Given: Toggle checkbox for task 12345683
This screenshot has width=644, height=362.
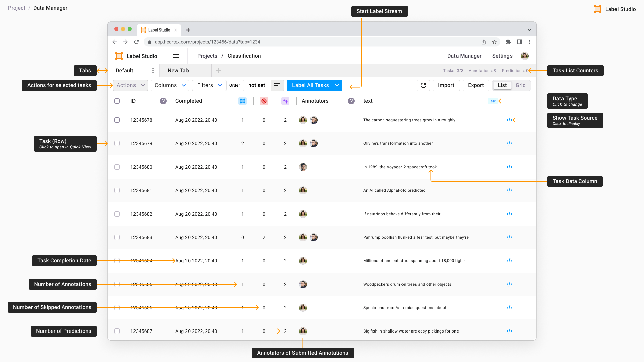Looking at the screenshot, I should 117,237.
